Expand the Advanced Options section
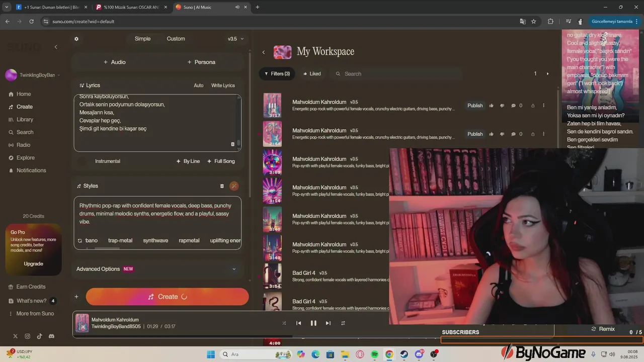644x362 pixels. pos(156,269)
